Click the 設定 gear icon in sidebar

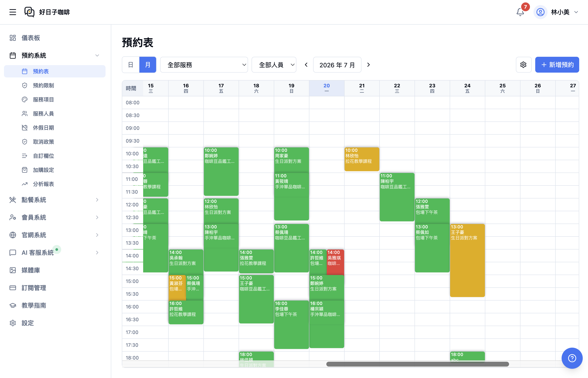point(13,323)
